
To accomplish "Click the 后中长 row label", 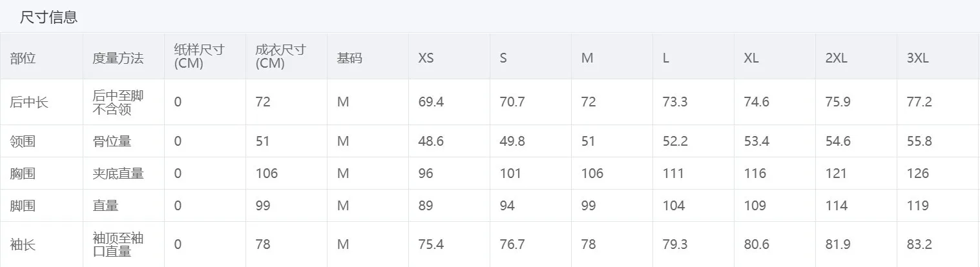I will [29, 102].
